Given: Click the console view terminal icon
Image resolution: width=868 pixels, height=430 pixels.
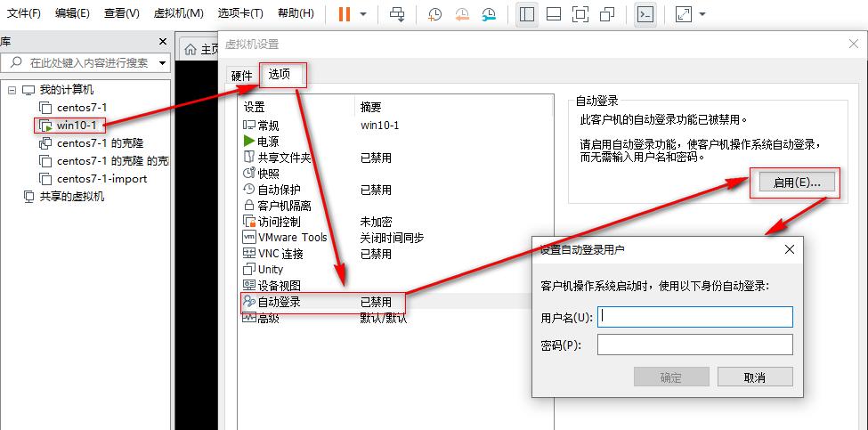Looking at the screenshot, I should pyautogui.click(x=645, y=14).
